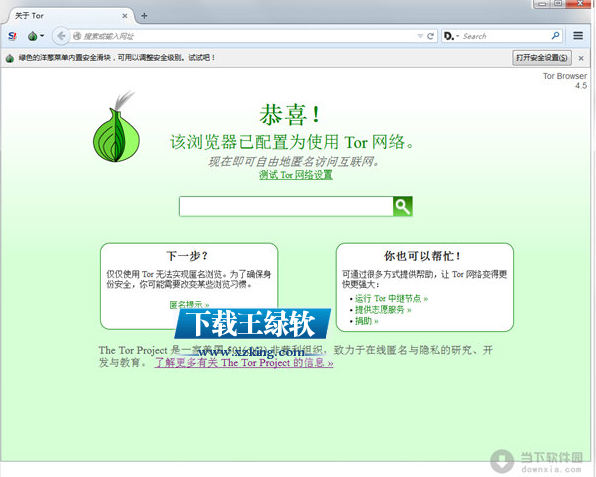The width and height of the screenshot is (596, 477).
Task: Open the 捐助 link
Action: coord(366,321)
